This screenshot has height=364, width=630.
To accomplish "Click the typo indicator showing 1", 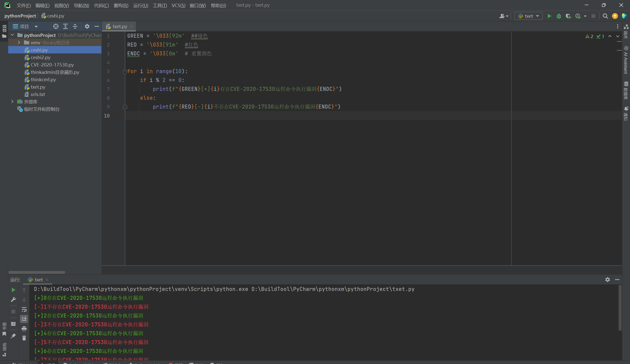I will click(x=600, y=36).
